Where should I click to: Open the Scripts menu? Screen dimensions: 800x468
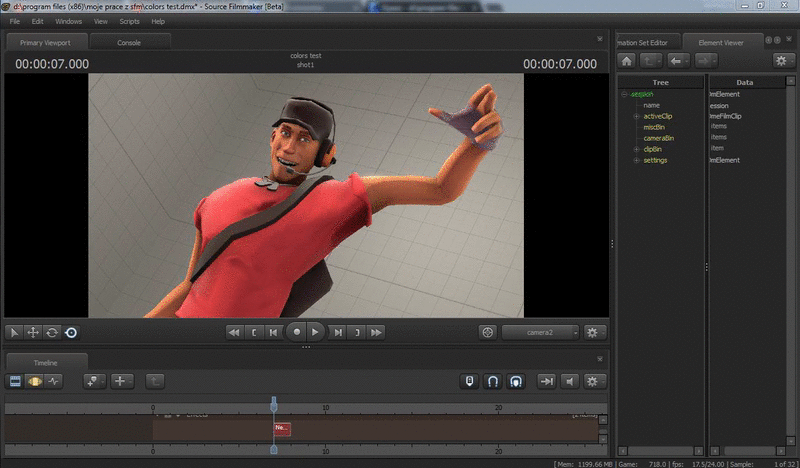[x=129, y=21]
